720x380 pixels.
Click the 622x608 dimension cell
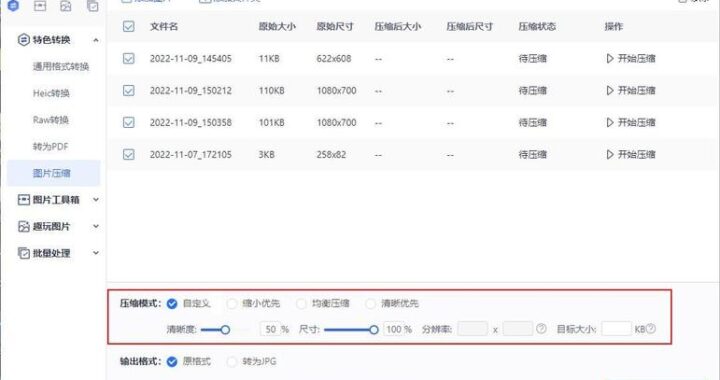coord(334,59)
